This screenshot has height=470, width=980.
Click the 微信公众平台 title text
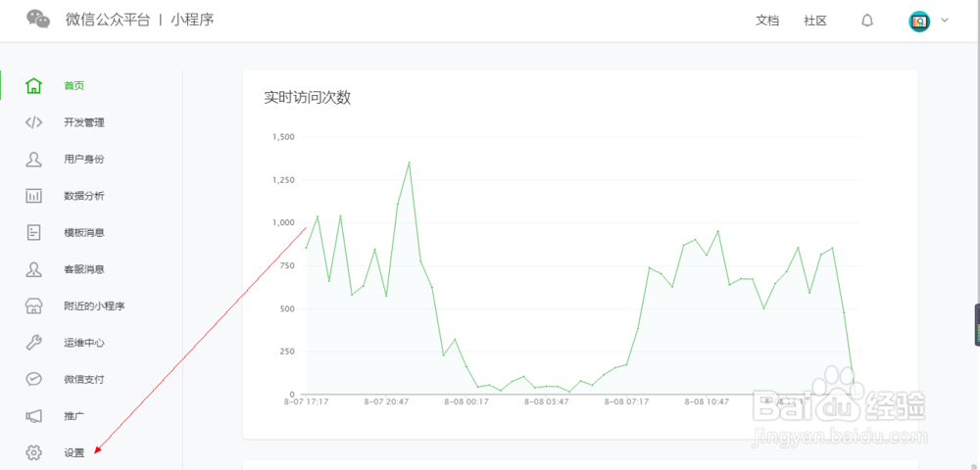[x=108, y=20]
